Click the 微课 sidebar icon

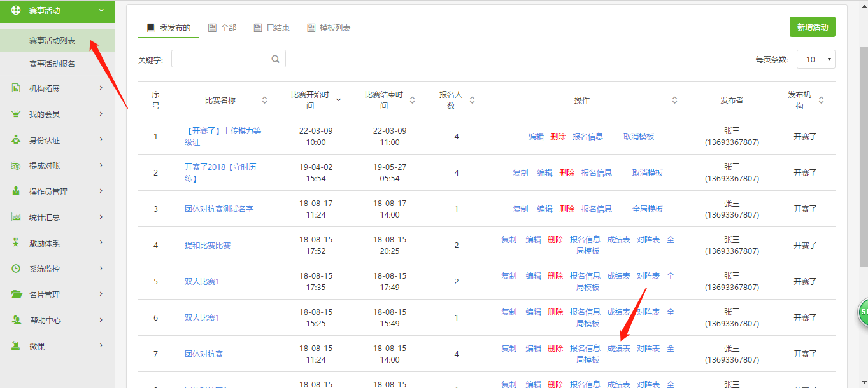point(17,346)
